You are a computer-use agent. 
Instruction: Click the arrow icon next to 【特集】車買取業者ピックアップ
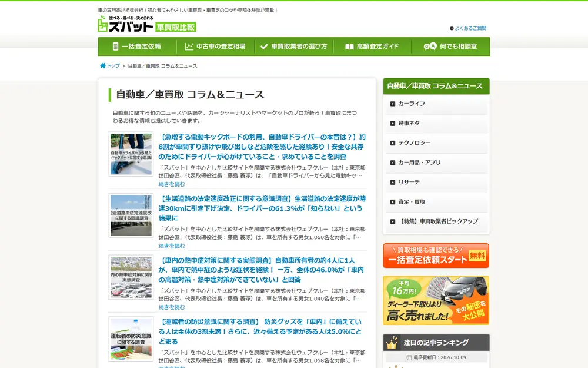tap(393, 221)
